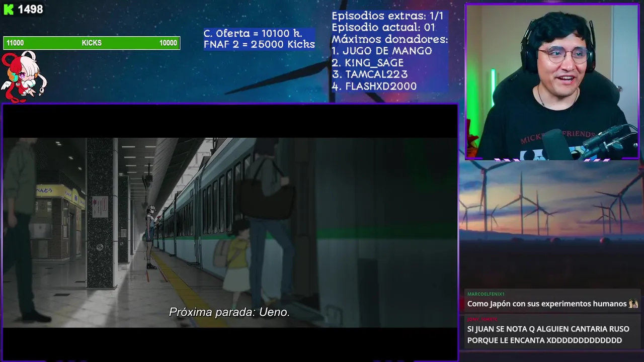Click the chat message starting 'SI JUAN SE NOTA'

[x=548, y=335]
